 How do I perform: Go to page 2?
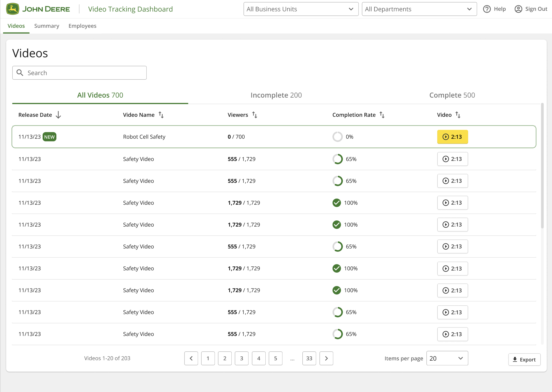tap(225, 358)
